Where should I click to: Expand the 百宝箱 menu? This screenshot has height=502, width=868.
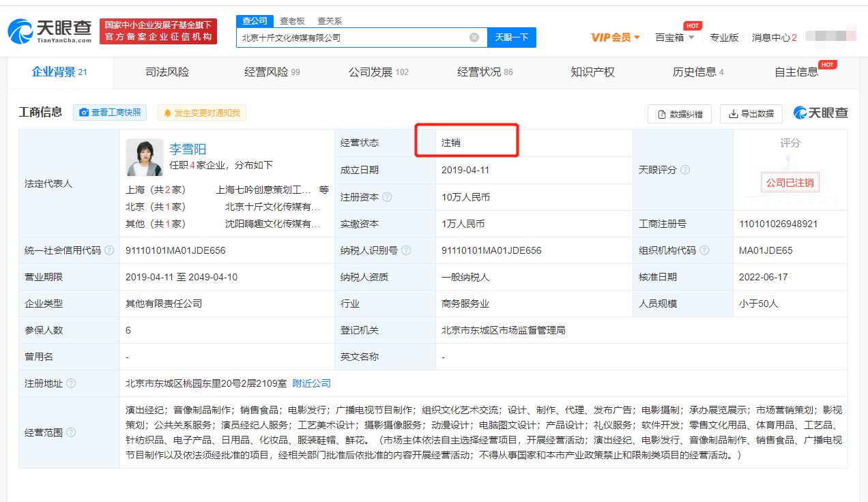pyautogui.click(x=675, y=38)
